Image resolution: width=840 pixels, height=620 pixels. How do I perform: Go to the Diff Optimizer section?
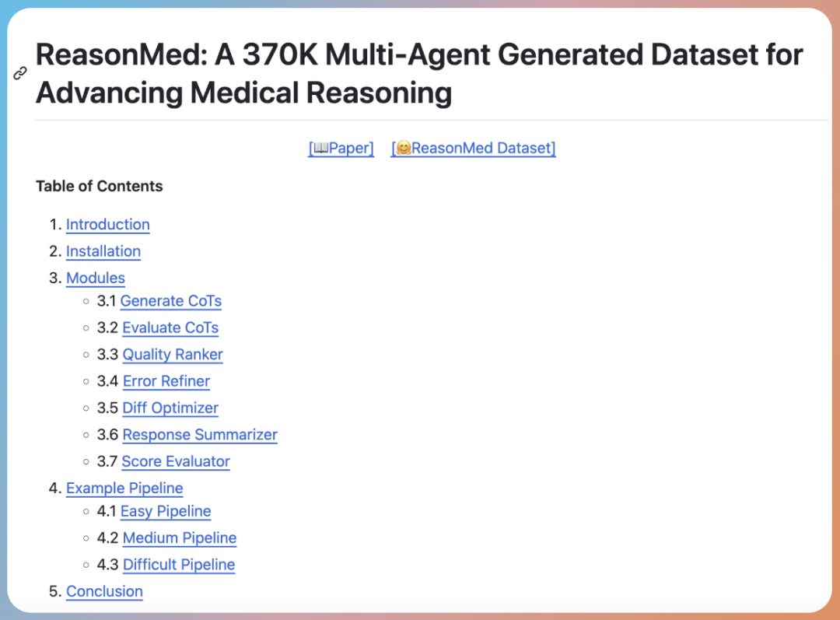(x=170, y=408)
